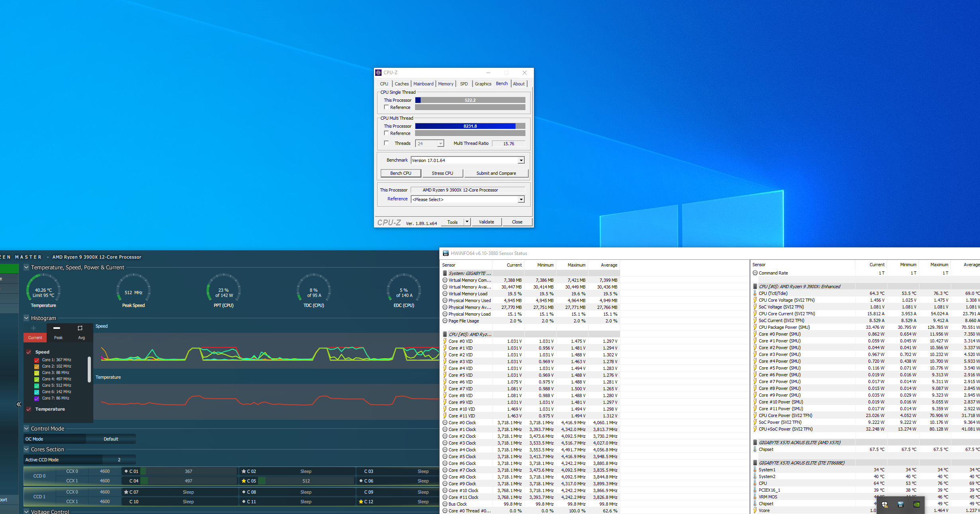
Task: Uncheck Core 2: 102 MHz checkbox
Action: [37, 366]
